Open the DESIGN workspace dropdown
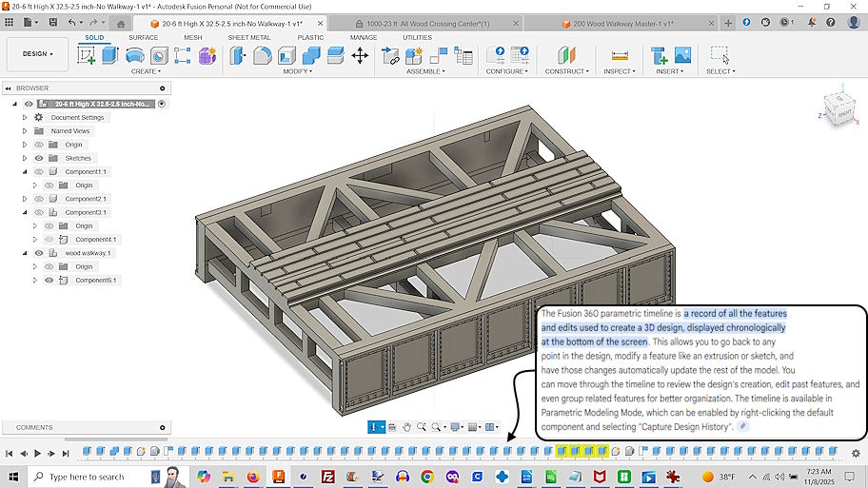Screen dimensions: 868x488 [x=38, y=54]
